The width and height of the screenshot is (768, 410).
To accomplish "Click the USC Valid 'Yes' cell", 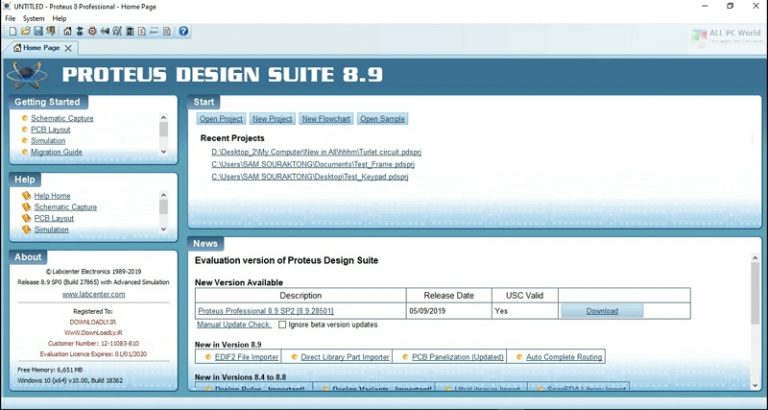I will [525, 311].
